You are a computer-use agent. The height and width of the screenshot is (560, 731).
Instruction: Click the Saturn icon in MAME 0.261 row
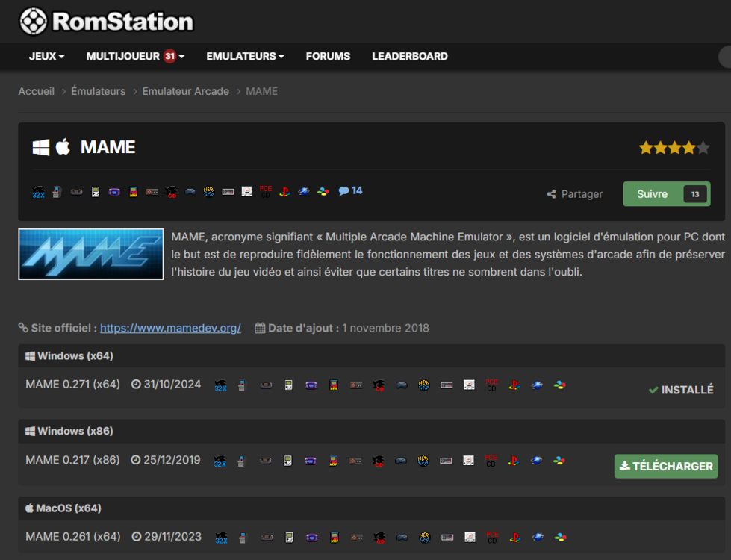[538, 537]
